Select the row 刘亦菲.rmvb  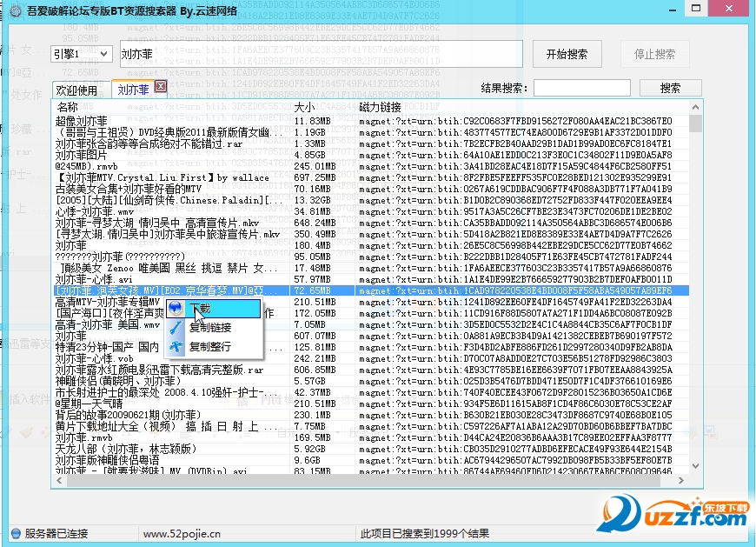(371, 437)
